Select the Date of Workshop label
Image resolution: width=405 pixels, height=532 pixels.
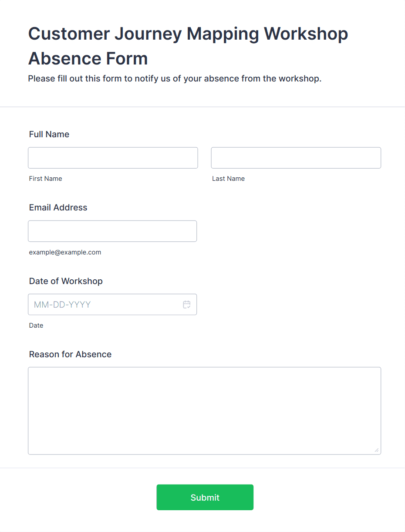coord(66,281)
